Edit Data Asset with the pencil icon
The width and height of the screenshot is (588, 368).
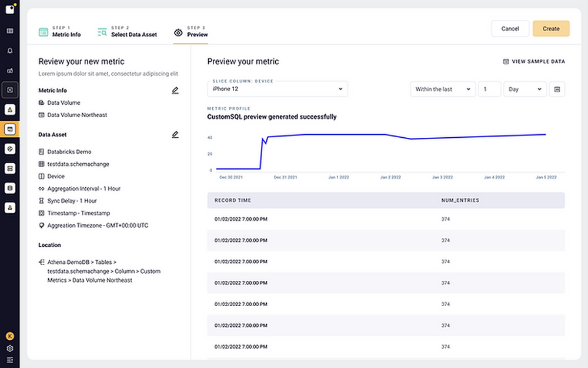(175, 134)
